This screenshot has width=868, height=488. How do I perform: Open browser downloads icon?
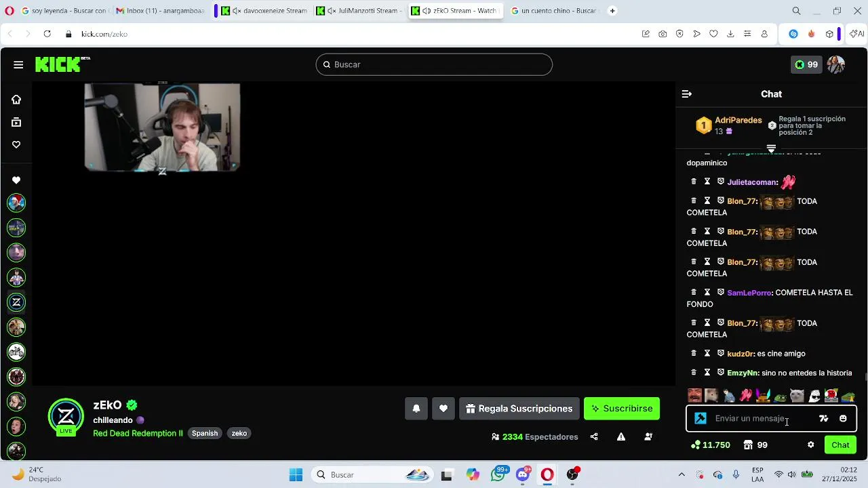[730, 34]
